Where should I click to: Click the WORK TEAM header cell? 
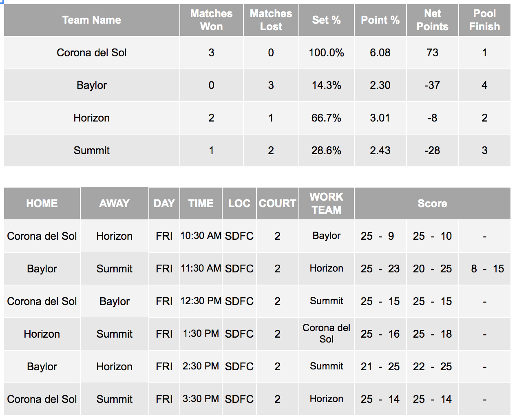[x=327, y=203]
